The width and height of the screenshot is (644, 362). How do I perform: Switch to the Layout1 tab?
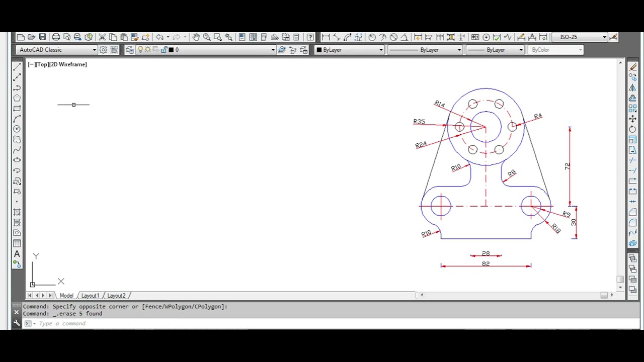(x=90, y=296)
